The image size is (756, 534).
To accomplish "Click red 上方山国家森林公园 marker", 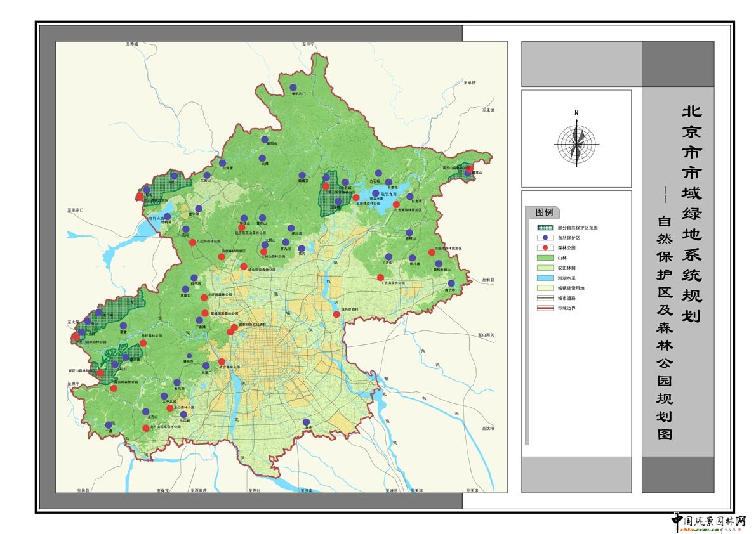I will (x=146, y=428).
